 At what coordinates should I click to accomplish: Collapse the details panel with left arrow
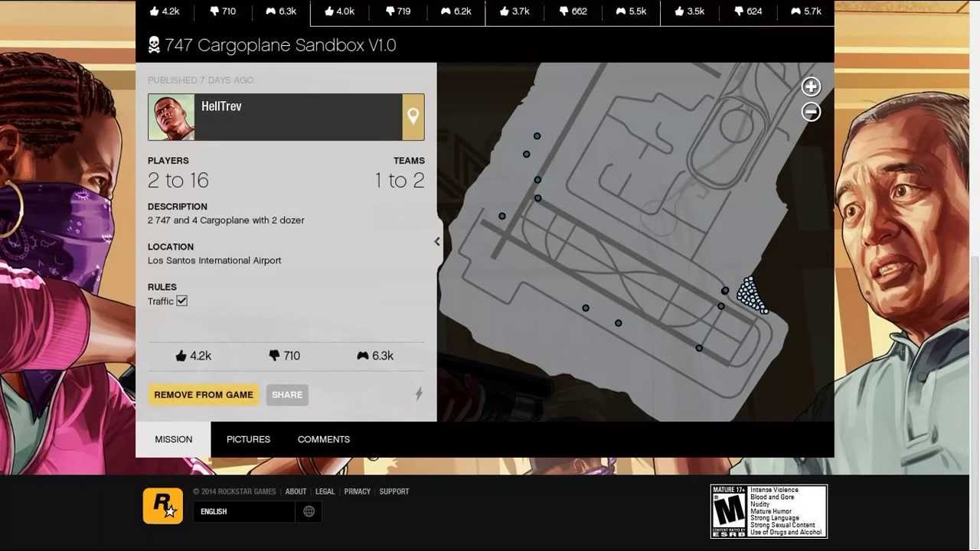(x=437, y=242)
